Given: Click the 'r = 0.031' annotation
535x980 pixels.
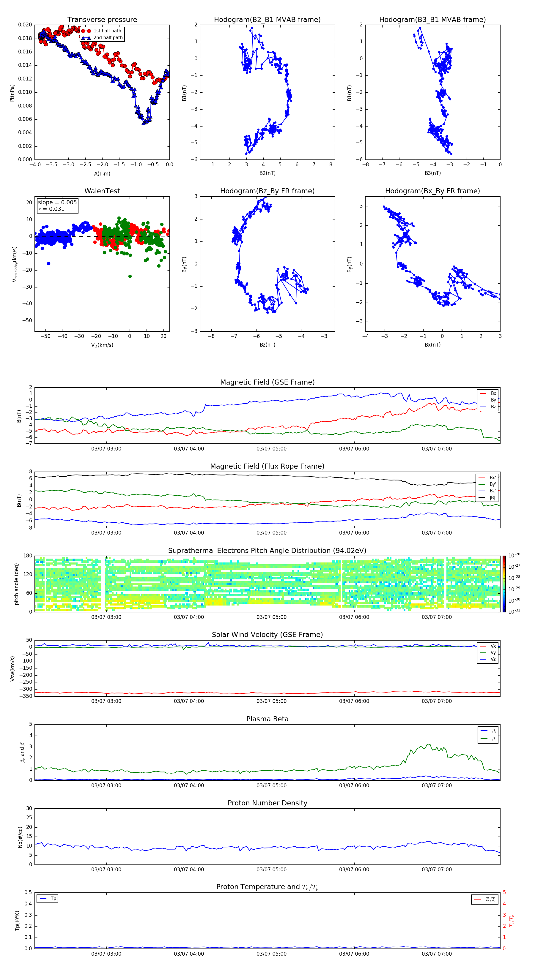Looking at the screenshot, I should tap(51, 209).
